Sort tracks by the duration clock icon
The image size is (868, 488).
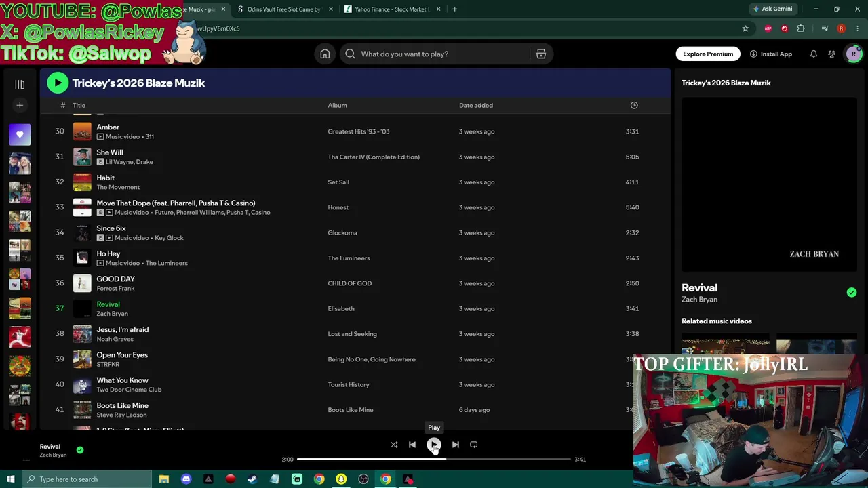[634, 105]
